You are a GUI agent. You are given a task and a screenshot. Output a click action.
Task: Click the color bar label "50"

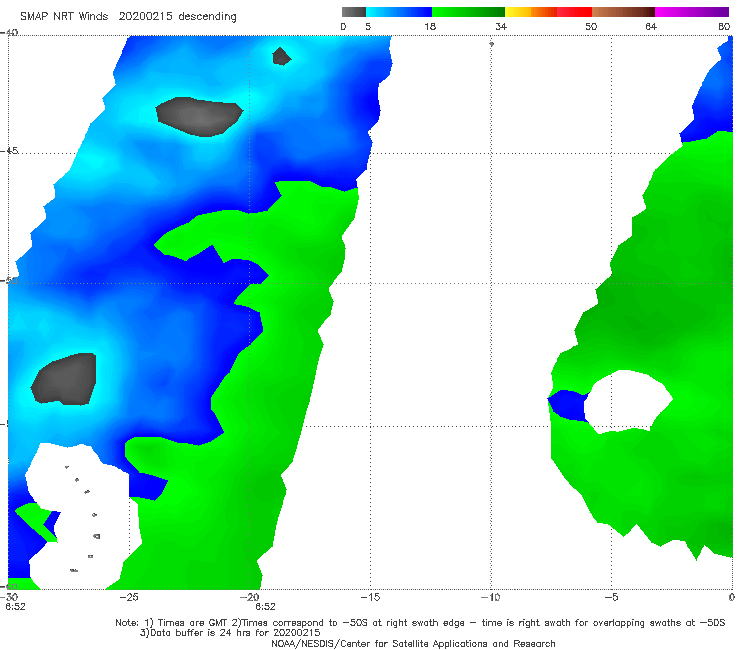point(591,26)
